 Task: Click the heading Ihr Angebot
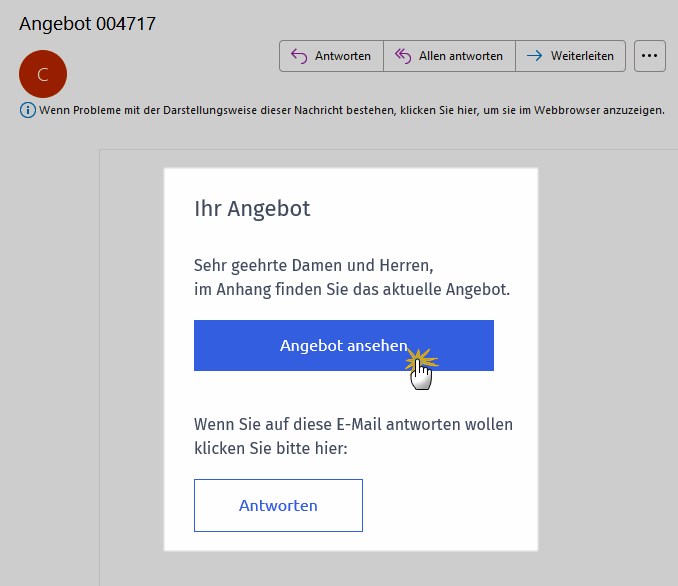[x=252, y=209]
